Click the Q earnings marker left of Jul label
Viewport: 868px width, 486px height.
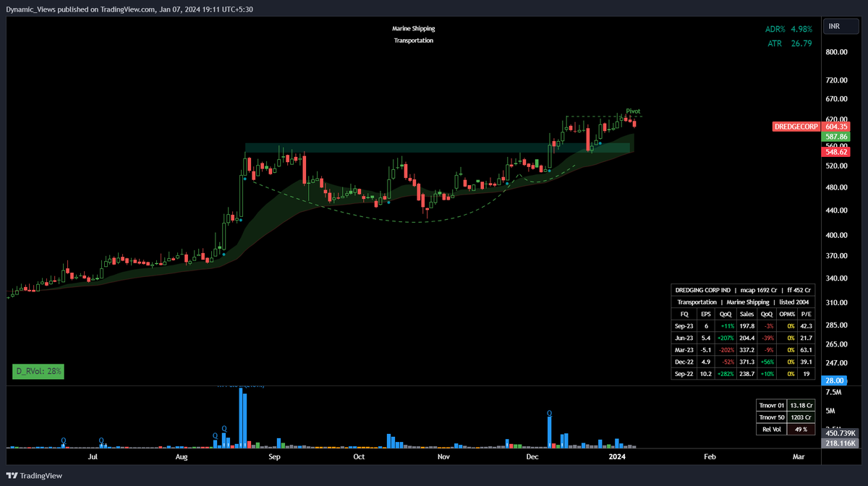tap(64, 440)
